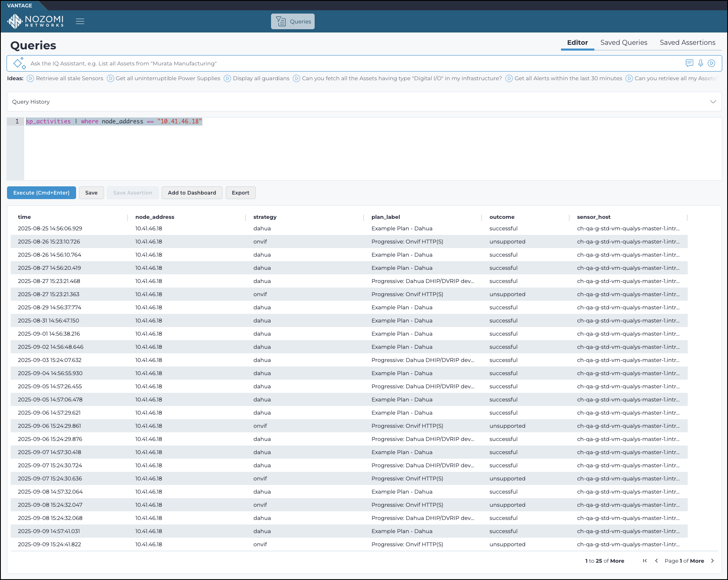
Task: Click the run icon in IQ Assistant bar
Action: point(712,63)
